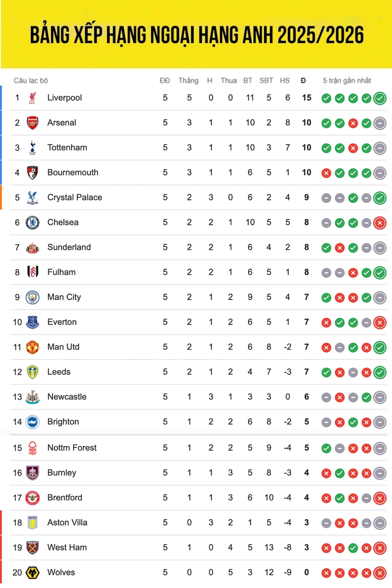Click the Arsenal club crest
Screen dimensions: 392x588
click(x=32, y=123)
